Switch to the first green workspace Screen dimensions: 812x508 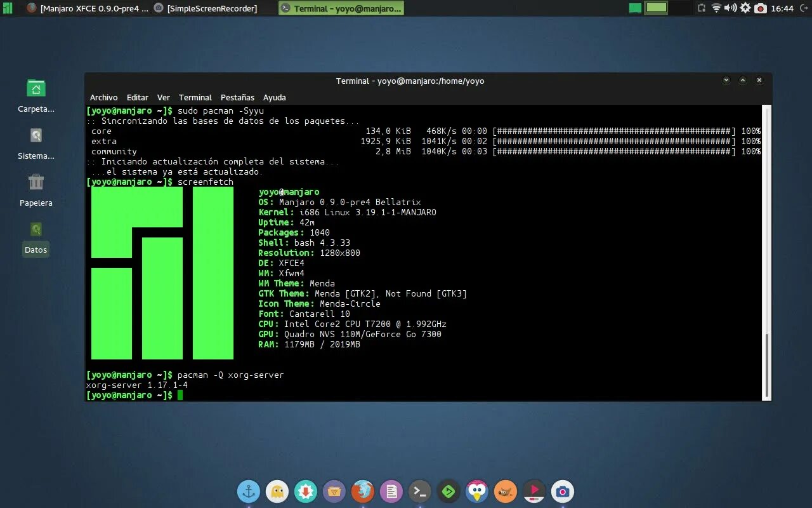(x=635, y=8)
